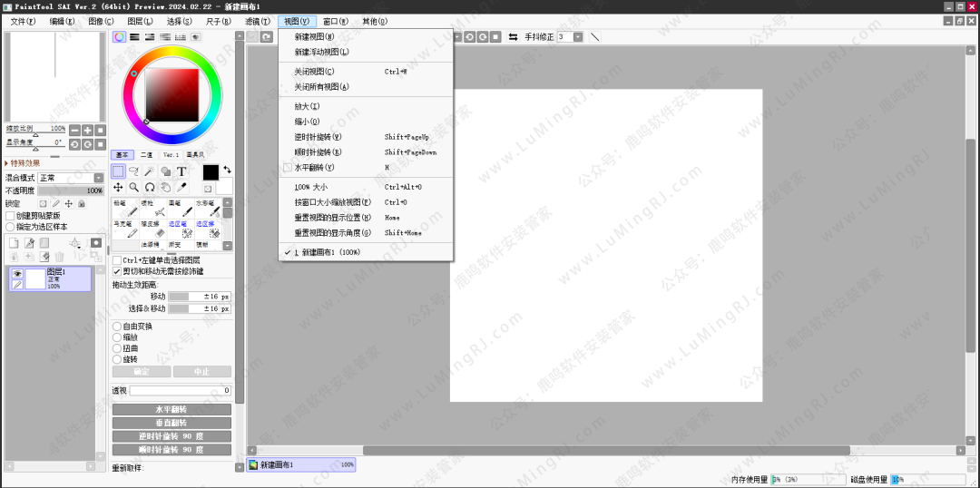Select the rotate view tool
This screenshot has width=980, height=488.
(150, 187)
